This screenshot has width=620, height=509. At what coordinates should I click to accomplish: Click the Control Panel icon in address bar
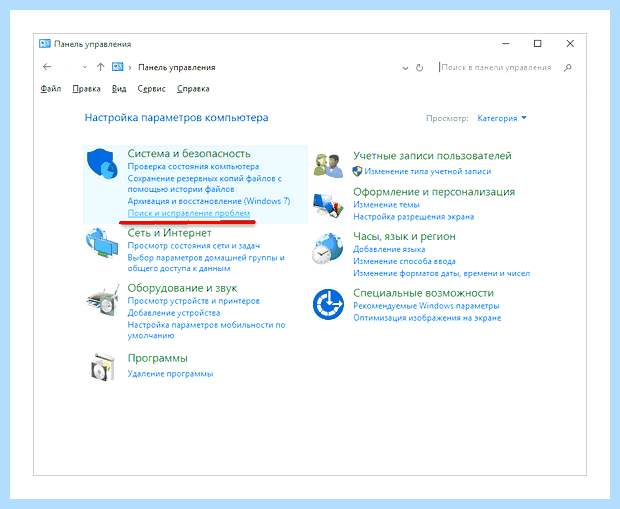click(117, 67)
